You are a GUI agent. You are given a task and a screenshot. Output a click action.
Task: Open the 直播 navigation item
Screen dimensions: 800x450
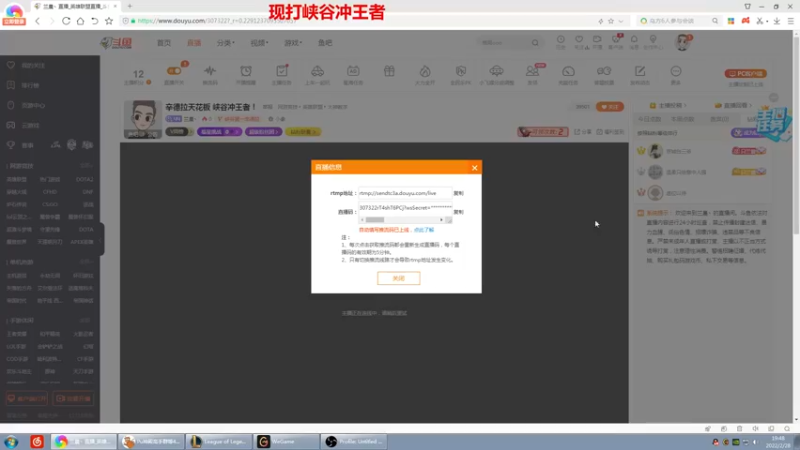(x=194, y=43)
